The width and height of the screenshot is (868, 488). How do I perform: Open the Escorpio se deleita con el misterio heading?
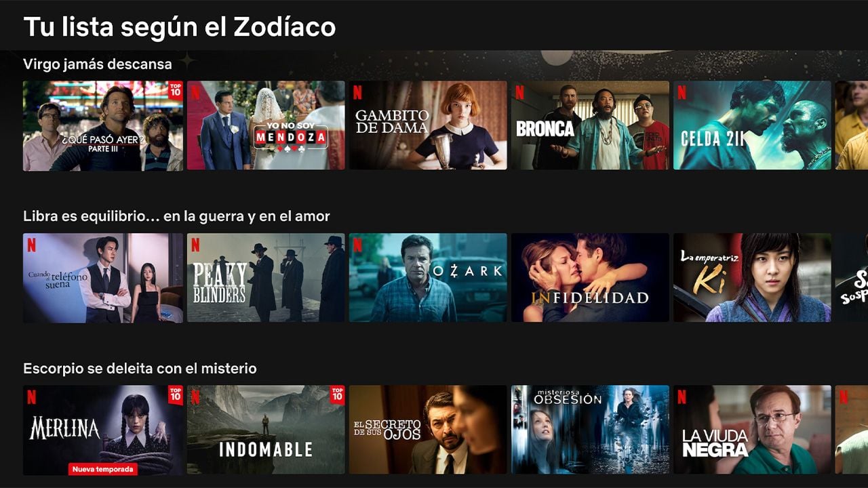tap(140, 369)
